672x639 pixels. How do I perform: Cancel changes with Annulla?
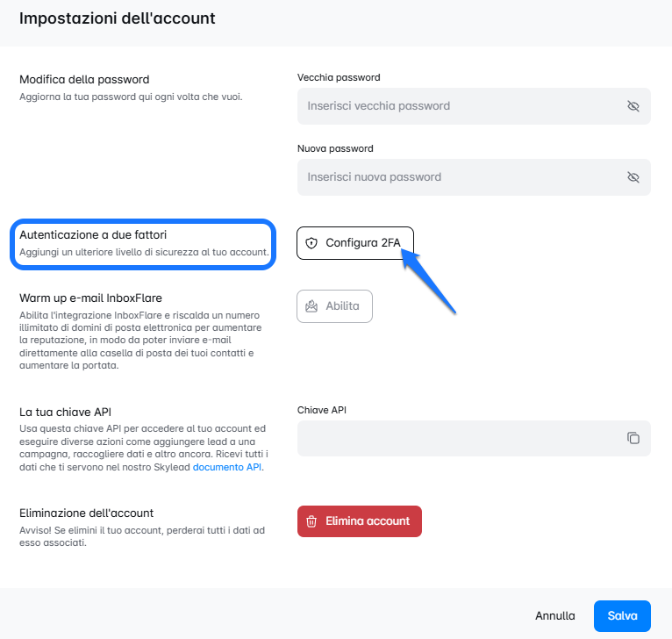click(555, 616)
